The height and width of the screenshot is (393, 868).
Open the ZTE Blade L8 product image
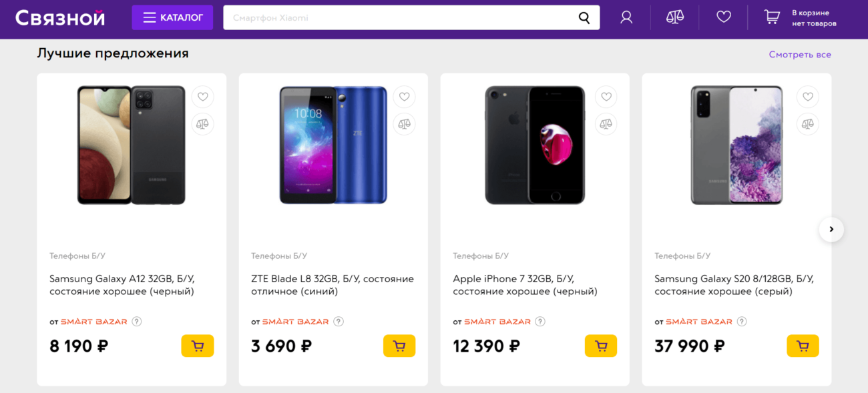coord(333,145)
